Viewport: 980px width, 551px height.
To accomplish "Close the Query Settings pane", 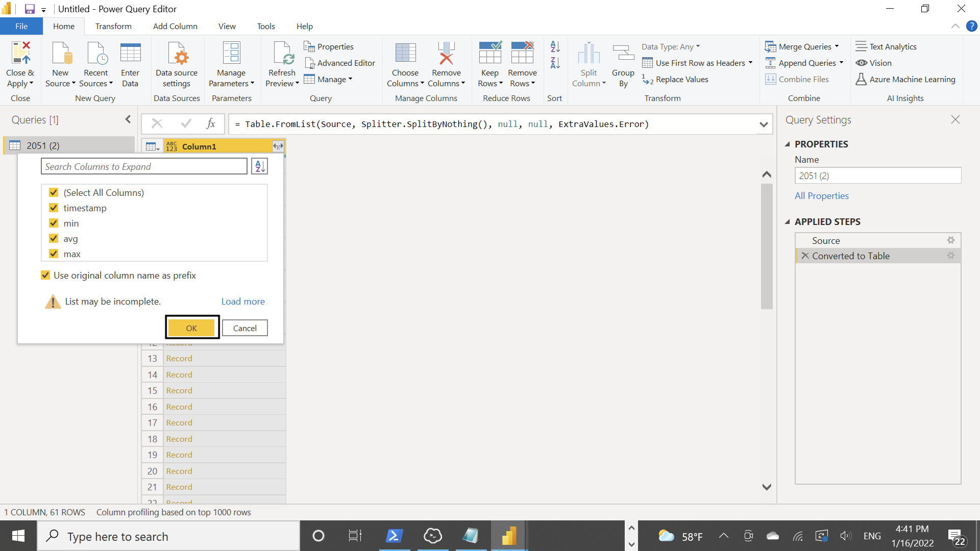I will [x=955, y=119].
